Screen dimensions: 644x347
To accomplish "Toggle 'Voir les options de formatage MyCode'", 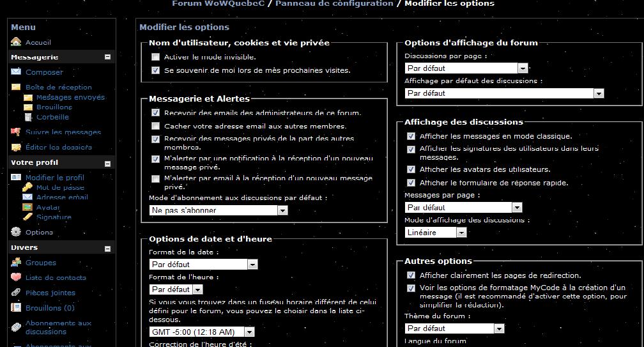I will coord(411,288).
